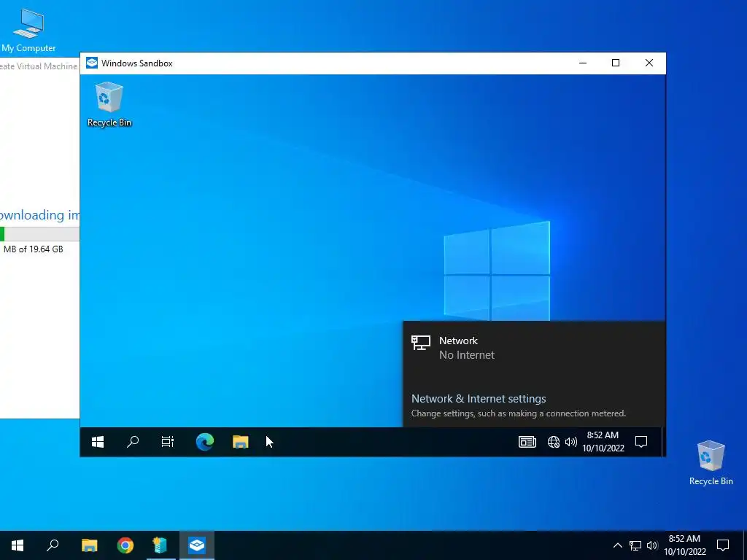Click the Create Virtual Machine window title

[x=39, y=66]
